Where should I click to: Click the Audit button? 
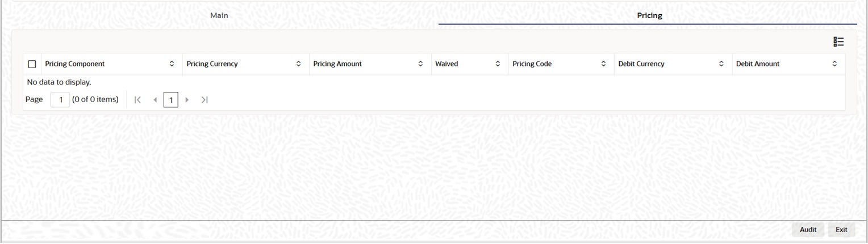pyautogui.click(x=808, y=230)
